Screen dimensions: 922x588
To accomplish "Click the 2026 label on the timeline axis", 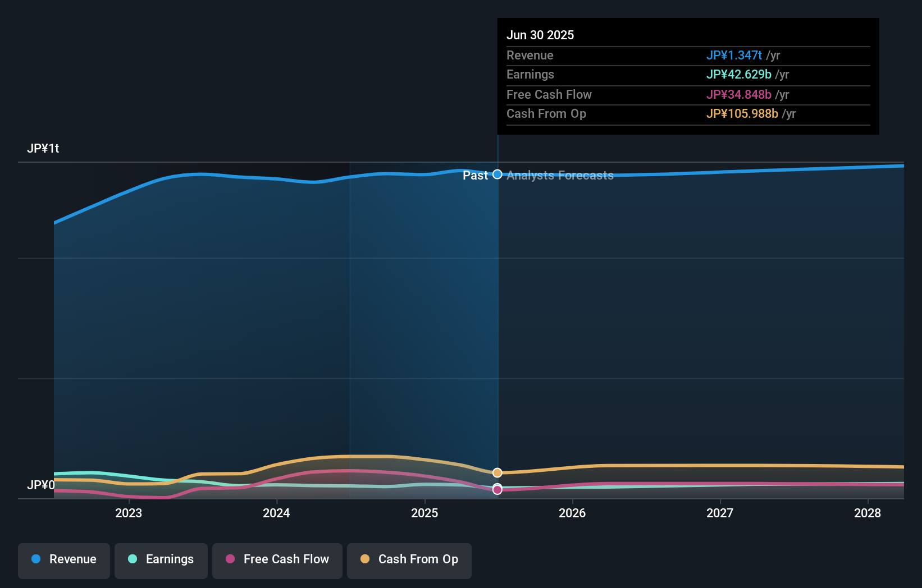I will click(x=573, y=513).
